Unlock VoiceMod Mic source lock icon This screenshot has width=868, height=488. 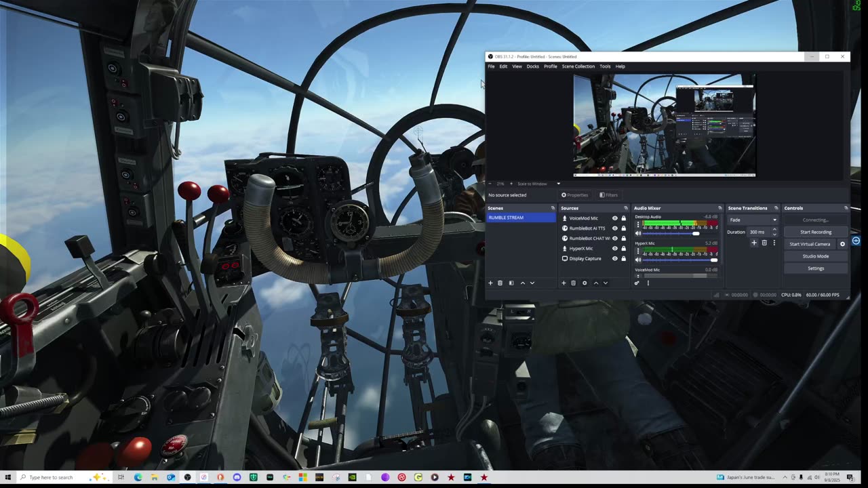click(x=624, y=218)
